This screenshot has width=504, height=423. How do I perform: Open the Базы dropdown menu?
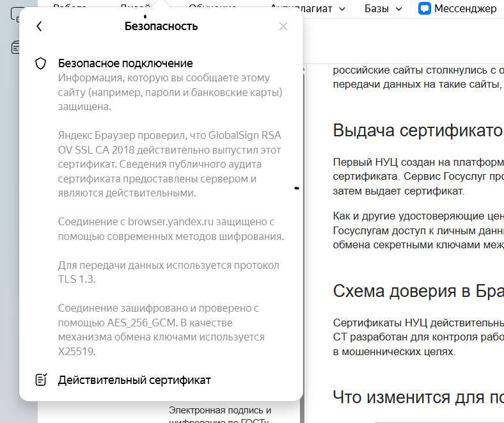coord(383,9)
